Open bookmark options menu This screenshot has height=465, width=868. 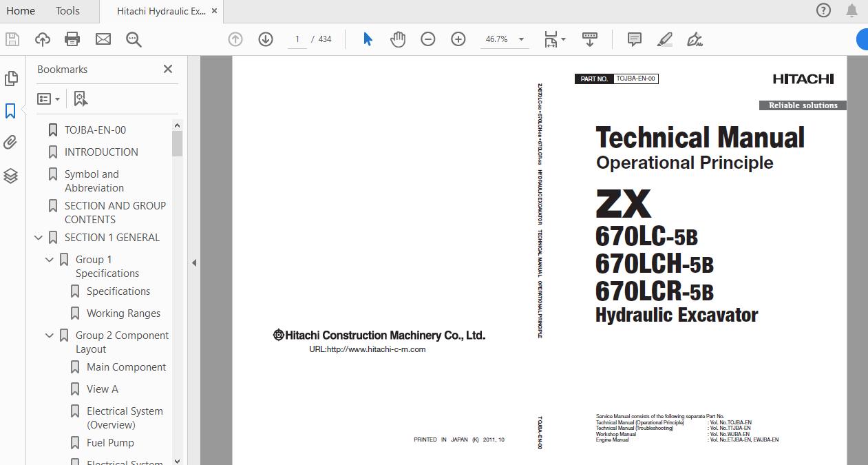(x=48, y=99)
